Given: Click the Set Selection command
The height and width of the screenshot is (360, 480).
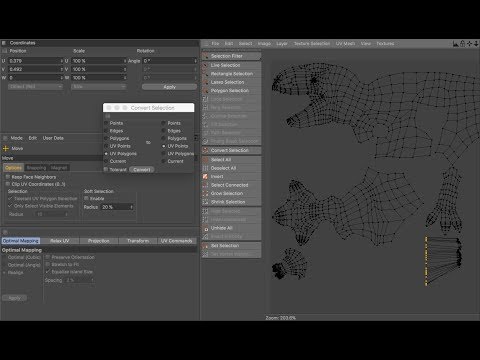Looking at the screenshot, I should click(231, 246).
